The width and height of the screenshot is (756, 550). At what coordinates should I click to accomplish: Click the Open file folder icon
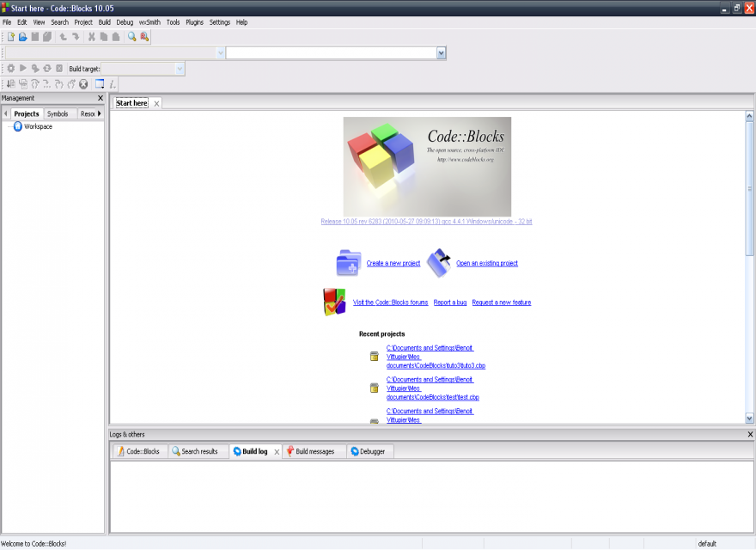[23, 37]
